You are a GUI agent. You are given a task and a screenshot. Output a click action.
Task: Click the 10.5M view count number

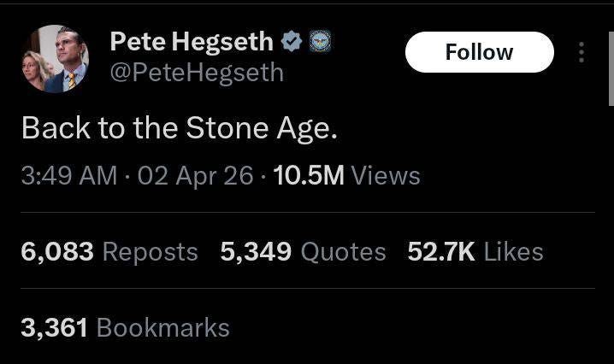click(309, 175)
